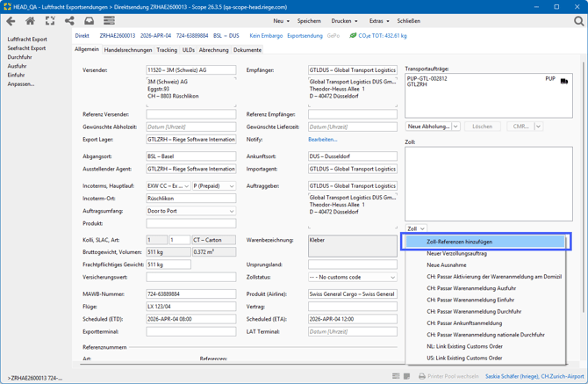Viewport: 588px width, 384px height.
Task: Click the share icon in toolbar
Action: point(69,21)
